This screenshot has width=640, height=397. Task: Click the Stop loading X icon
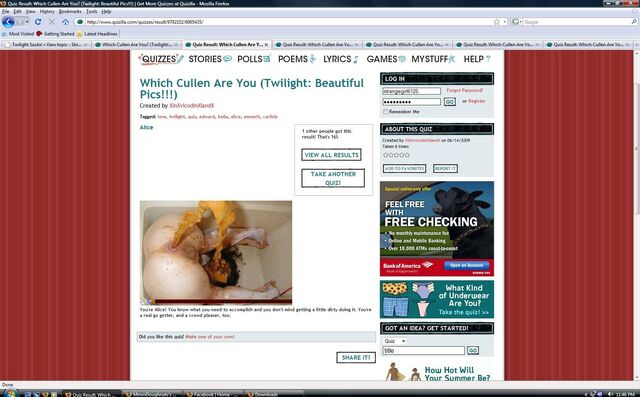click(x=52, y=22)
